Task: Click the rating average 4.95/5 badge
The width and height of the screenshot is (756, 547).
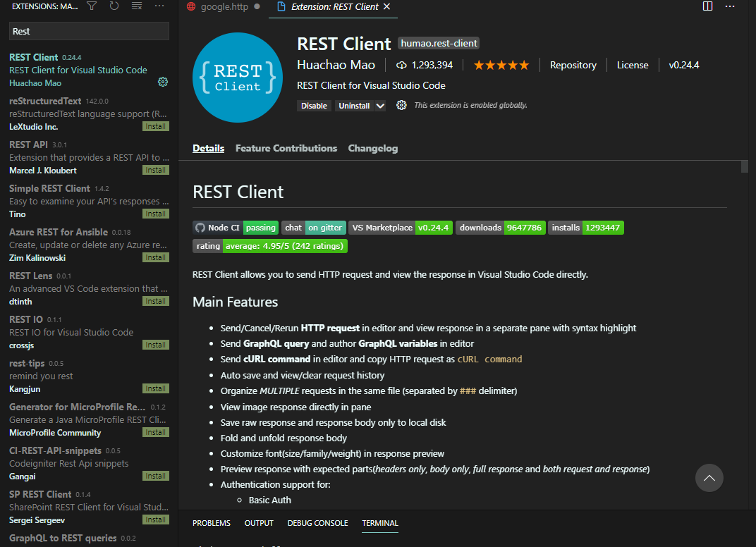Action: (x=270, y=246)
